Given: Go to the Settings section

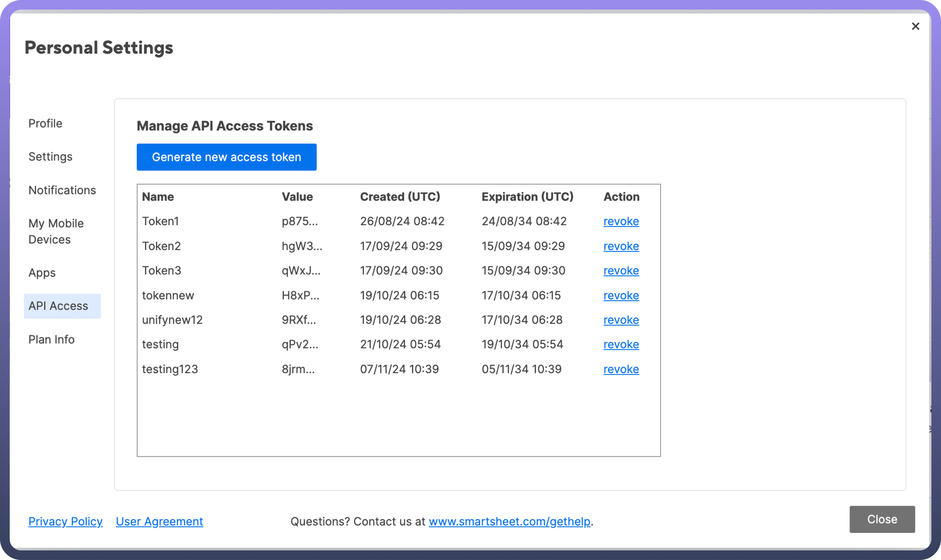Looking at the screenshot, I should [x=50, y=157].
